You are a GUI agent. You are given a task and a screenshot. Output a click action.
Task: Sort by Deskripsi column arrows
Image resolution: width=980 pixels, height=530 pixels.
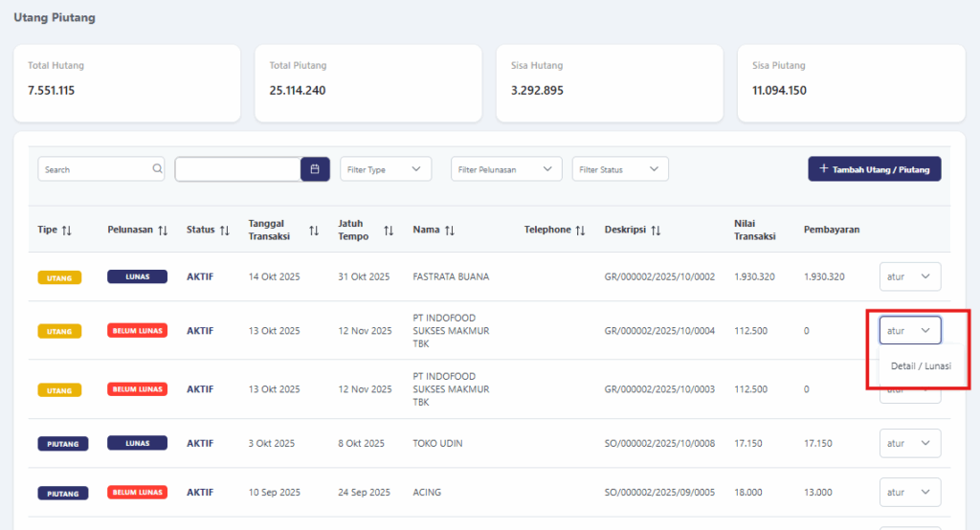tap(656, 231)
